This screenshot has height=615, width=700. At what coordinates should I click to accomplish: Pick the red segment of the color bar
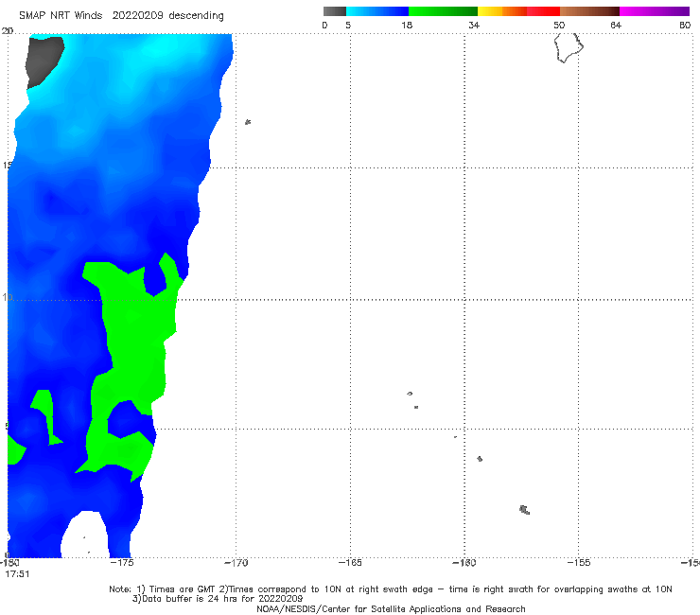point(543,11)
